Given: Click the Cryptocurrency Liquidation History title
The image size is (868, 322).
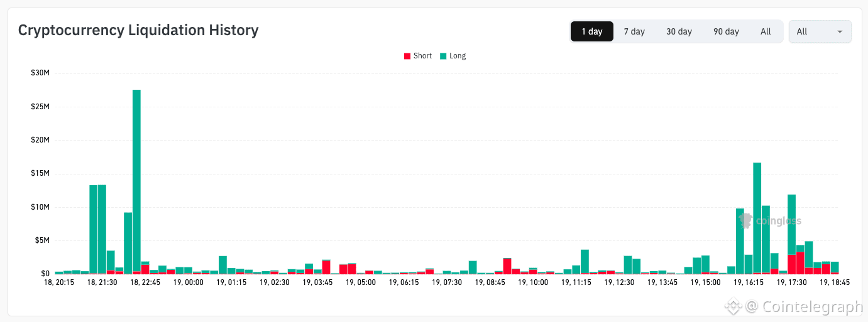Looking at the screenshot, I should tap(138, 30).
